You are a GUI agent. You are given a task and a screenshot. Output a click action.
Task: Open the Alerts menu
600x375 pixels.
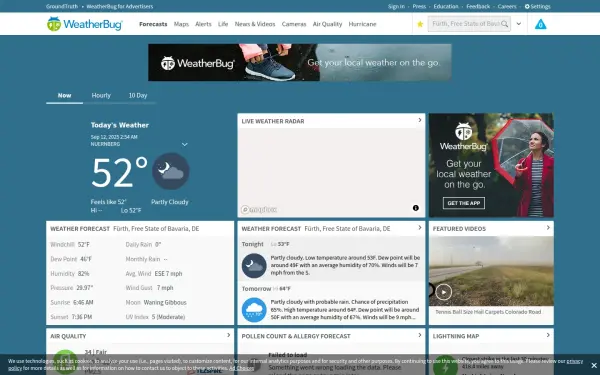[x=203, y=24]
